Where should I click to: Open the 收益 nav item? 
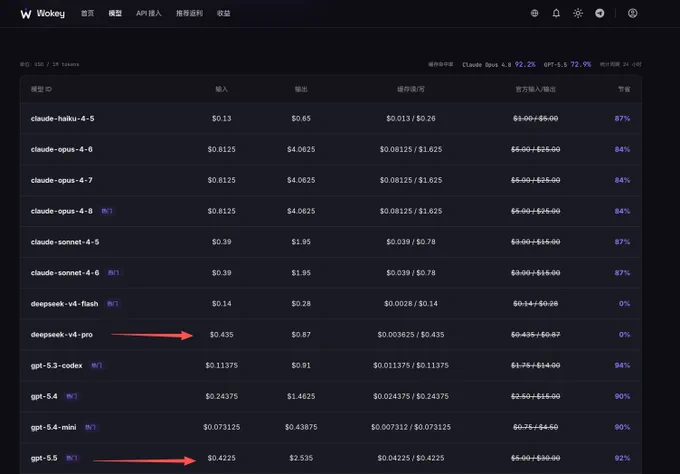pos(223,13)
